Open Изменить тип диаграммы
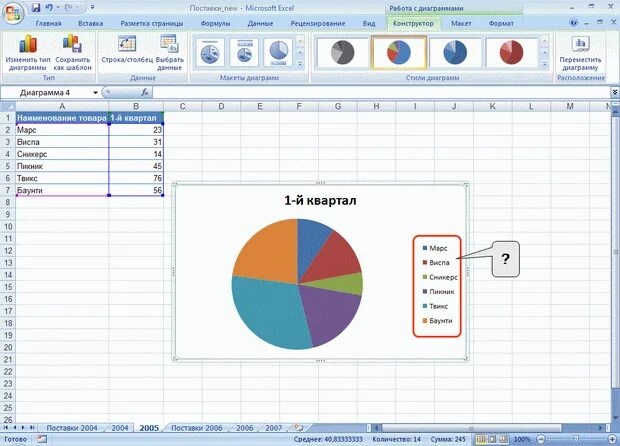The width and height of the screenshot is (620, 446). pos(28,53)
